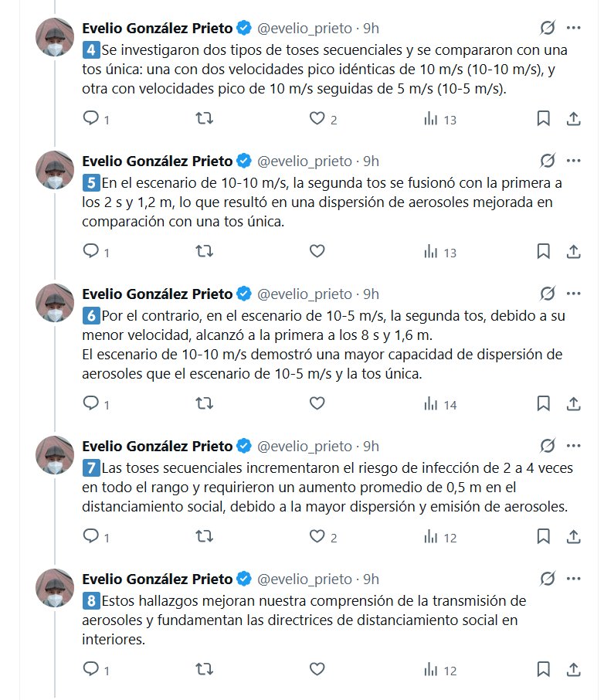The image size is (604, 700).
Task: Like tweet 6 about the 10-5 m/s scenario
Action: tap(317, 403)
